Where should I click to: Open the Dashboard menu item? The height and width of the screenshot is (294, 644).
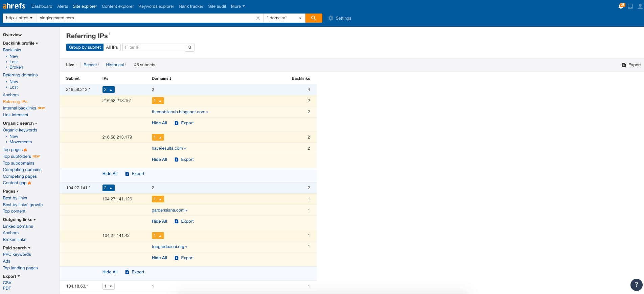(42, 6)
